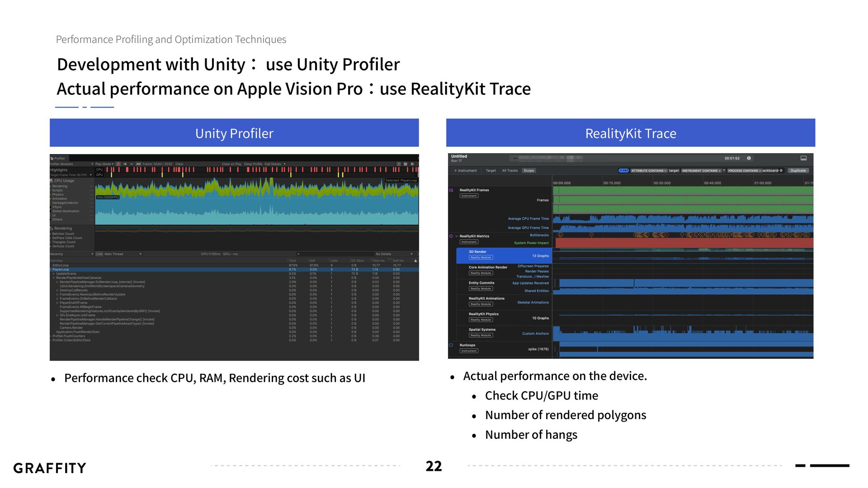Click the run info icon in Instruments

[749, 158]
